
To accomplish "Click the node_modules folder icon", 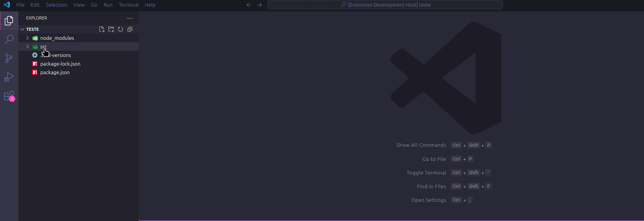I will 35,38.
